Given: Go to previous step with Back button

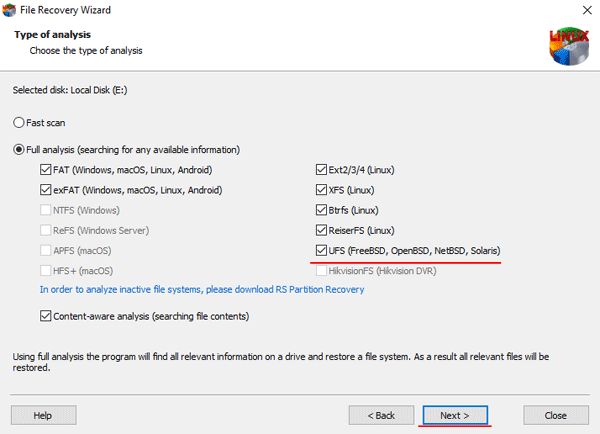Looking at the screenshot, I should 381,414.
